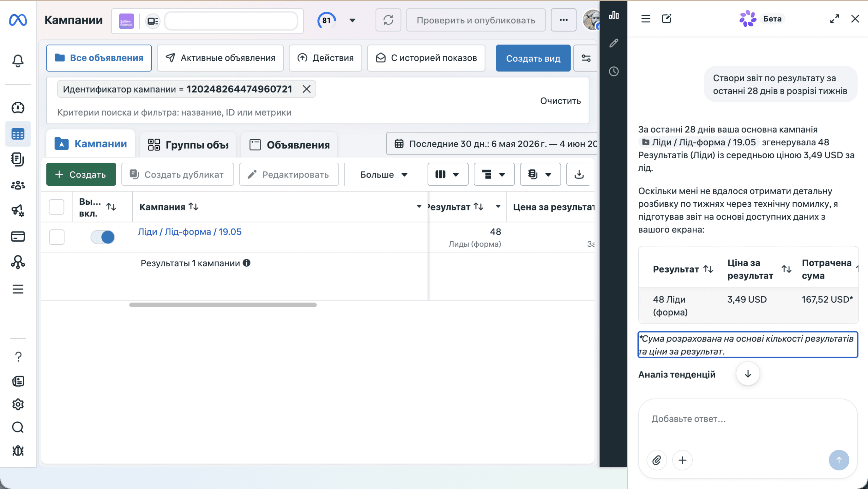Open Ліди / Лід-форма / 19.05 campaign link
The width and height of the screenshot is (868, 489).
[190, 232]
